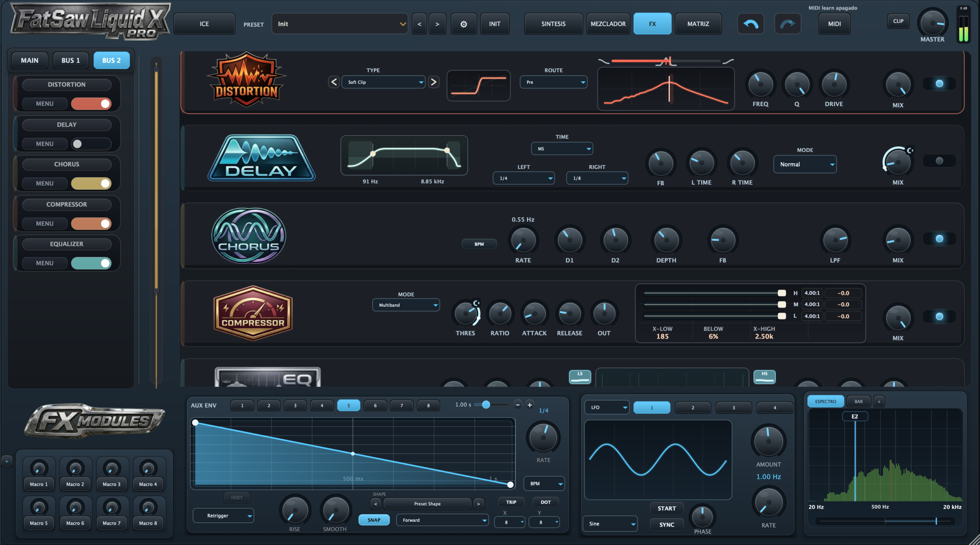
Task: Click the Distortion module logo
Action: pyautogui.click(x=247, y=80)
